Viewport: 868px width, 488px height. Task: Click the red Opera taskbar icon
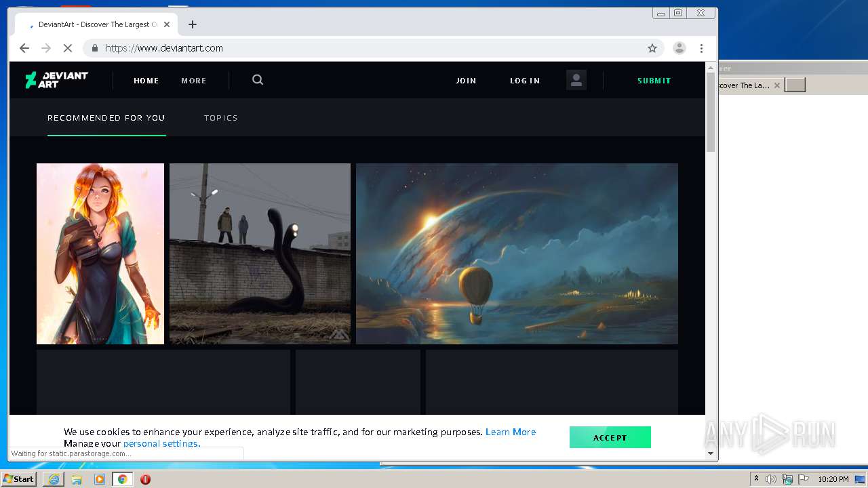point(145,479)
